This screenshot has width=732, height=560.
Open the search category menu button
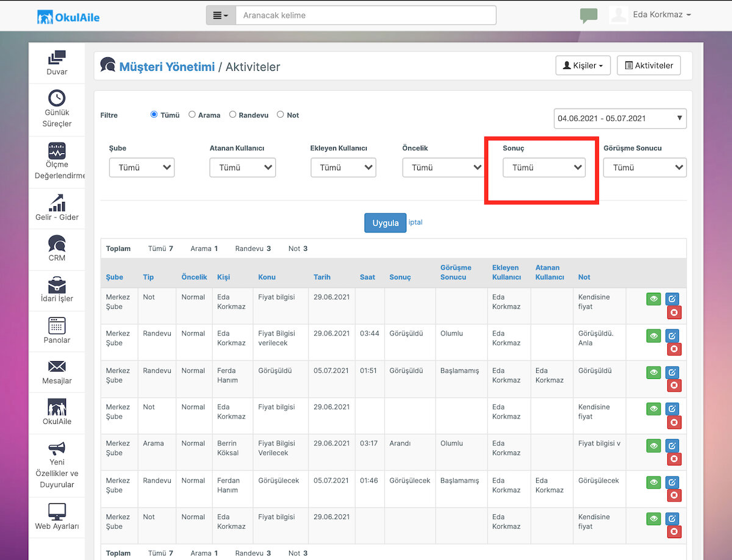(x=221, y=15)
